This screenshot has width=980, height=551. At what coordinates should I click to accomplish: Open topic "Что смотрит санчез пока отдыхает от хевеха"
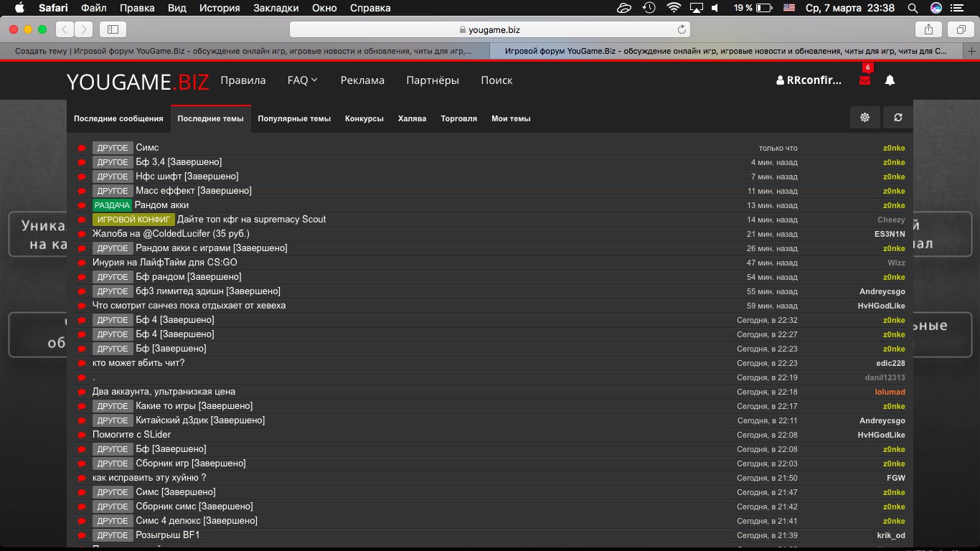pos(189,306)
